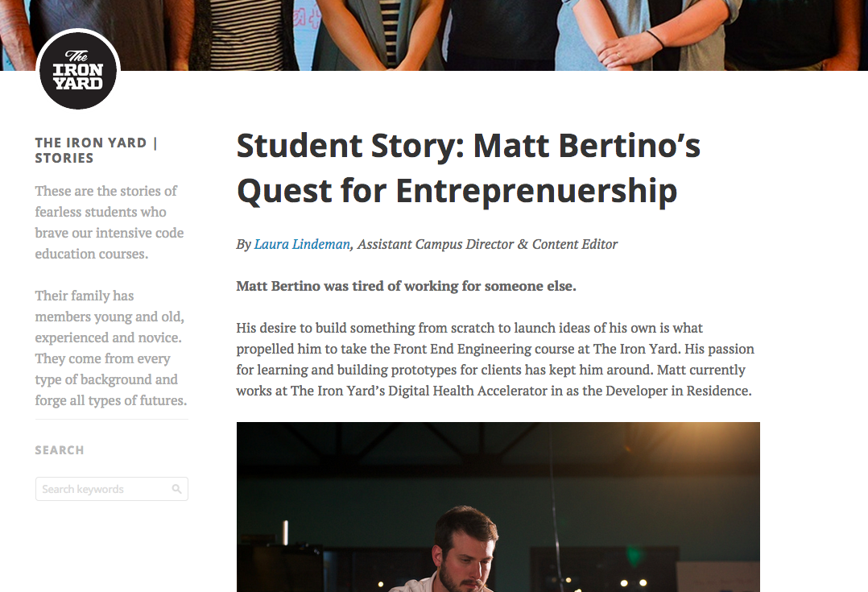
Task: Open Laura Lindeman's author link
Action: pos(302,244)
